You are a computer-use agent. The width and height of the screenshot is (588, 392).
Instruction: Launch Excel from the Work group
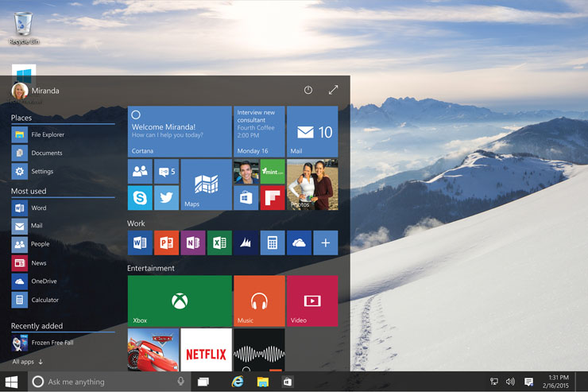[219, 243]
